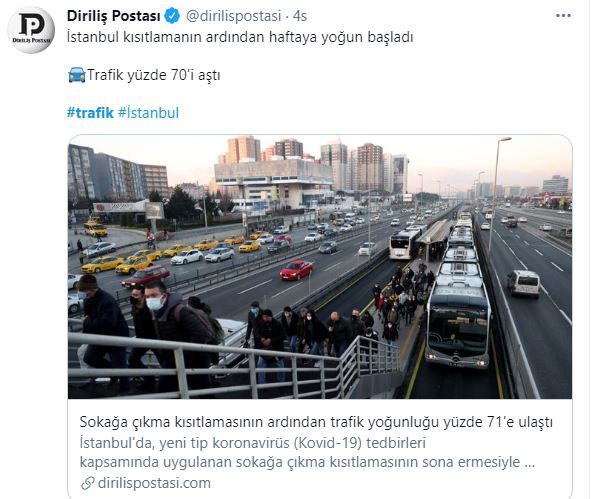Click the red car in the photo
The image size is (600, 499).
296,270
